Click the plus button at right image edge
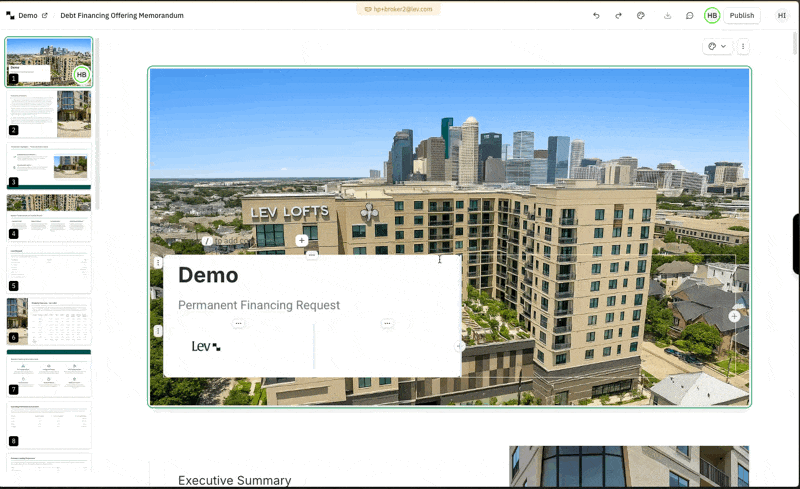 [734, 316]
